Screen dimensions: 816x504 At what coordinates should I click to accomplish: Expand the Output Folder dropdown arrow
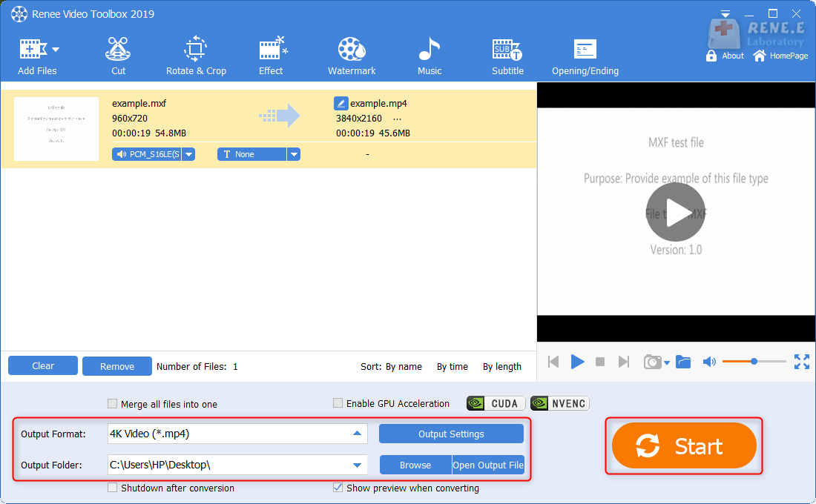pos(357,465)
